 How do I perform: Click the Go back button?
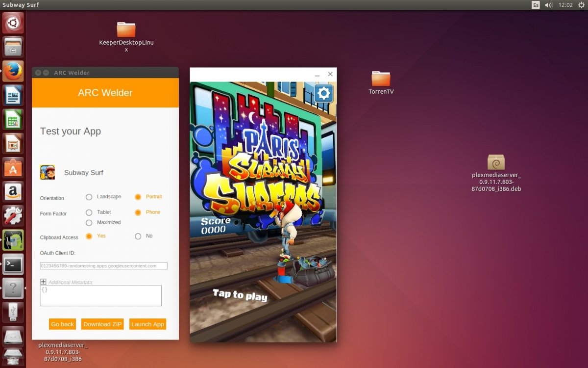point(62,324)
